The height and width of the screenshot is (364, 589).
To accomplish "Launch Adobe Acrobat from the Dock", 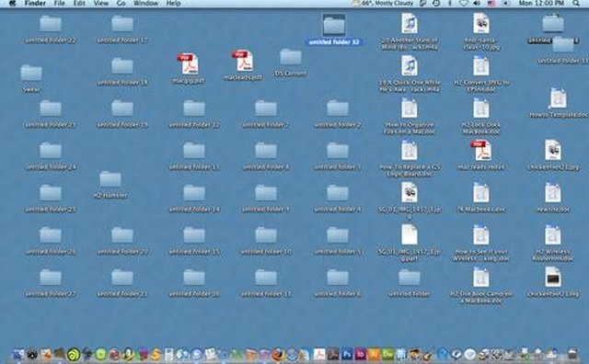I will [319, 354].
